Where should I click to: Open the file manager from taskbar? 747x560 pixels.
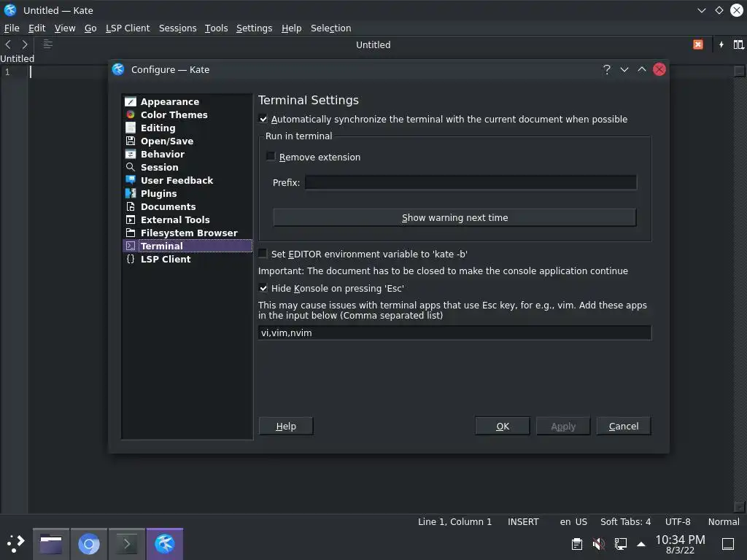click(51, 544)
